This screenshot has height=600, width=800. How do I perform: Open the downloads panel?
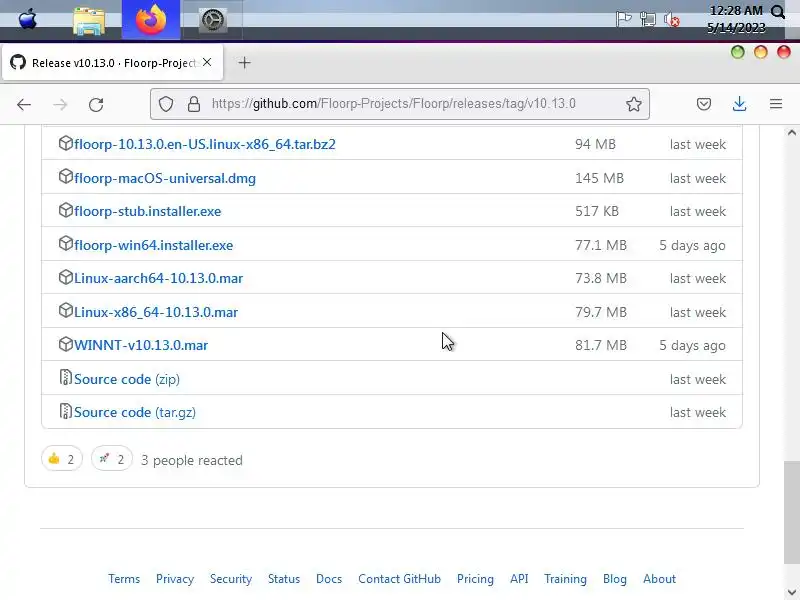tap(739, 105)
